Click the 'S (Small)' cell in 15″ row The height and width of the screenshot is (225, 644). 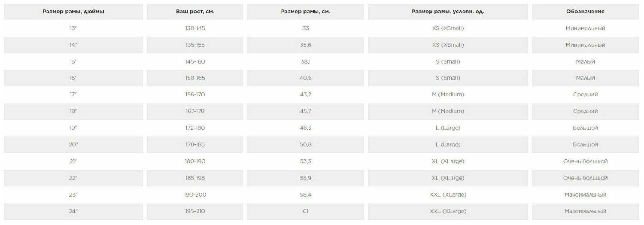coord(448,62)
